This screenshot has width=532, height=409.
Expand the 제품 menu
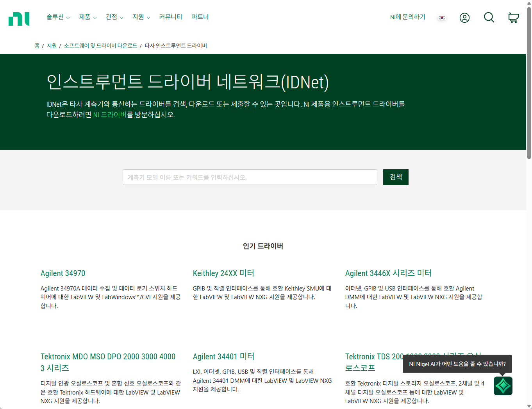click(x=87, y=17)
